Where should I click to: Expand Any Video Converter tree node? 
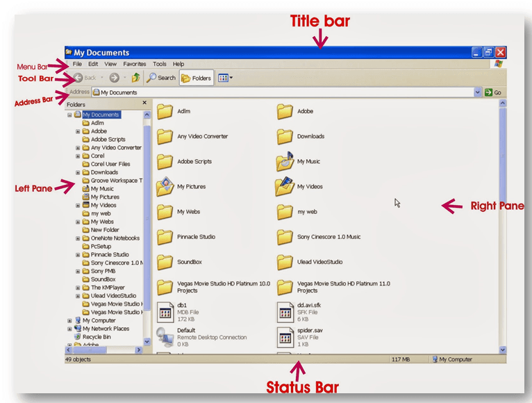(x=78, y=148)
